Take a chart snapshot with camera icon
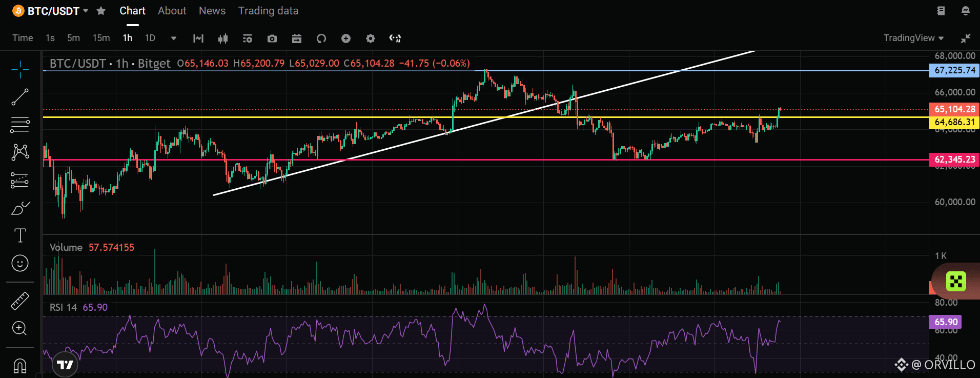The width and height of the screenshot is (980, 378). coord(272,38)
